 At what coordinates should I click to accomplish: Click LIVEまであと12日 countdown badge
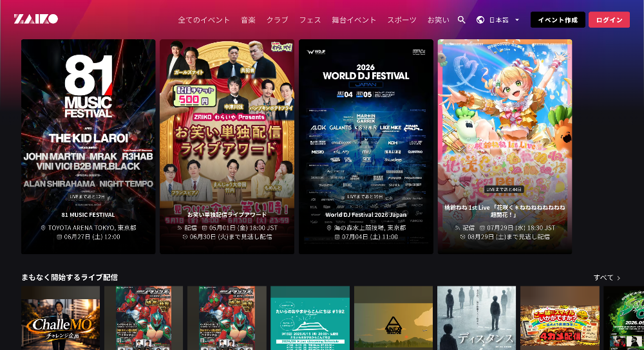(x=88, y=197)
